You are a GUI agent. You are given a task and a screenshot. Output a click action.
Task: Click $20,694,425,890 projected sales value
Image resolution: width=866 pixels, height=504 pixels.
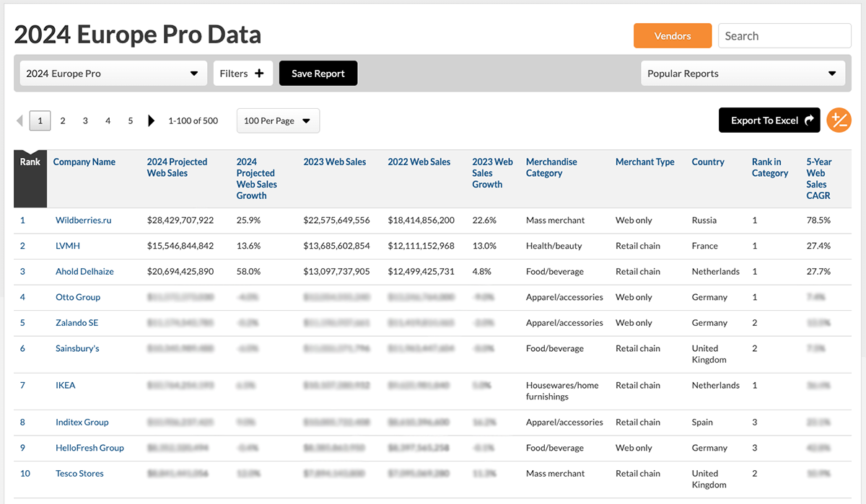pyautogui.click(x=180, y=272)
